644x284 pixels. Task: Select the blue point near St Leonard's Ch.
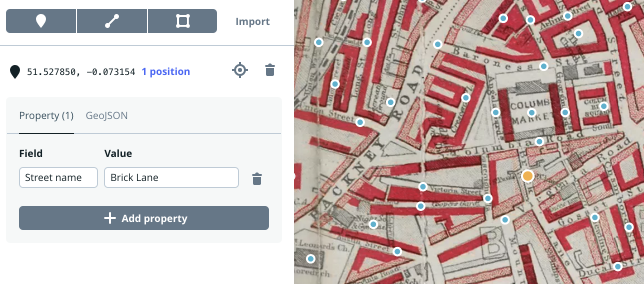(310, 259)
